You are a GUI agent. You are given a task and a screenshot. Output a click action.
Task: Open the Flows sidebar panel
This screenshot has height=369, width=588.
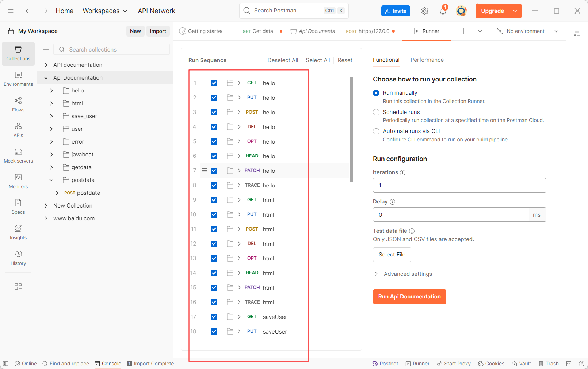(18, 105)
